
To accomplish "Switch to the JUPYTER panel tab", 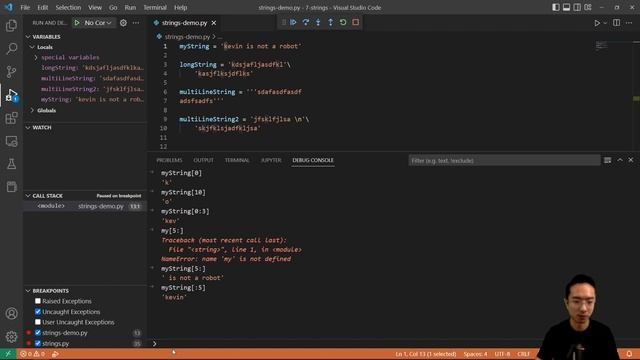I will [271, 160].
